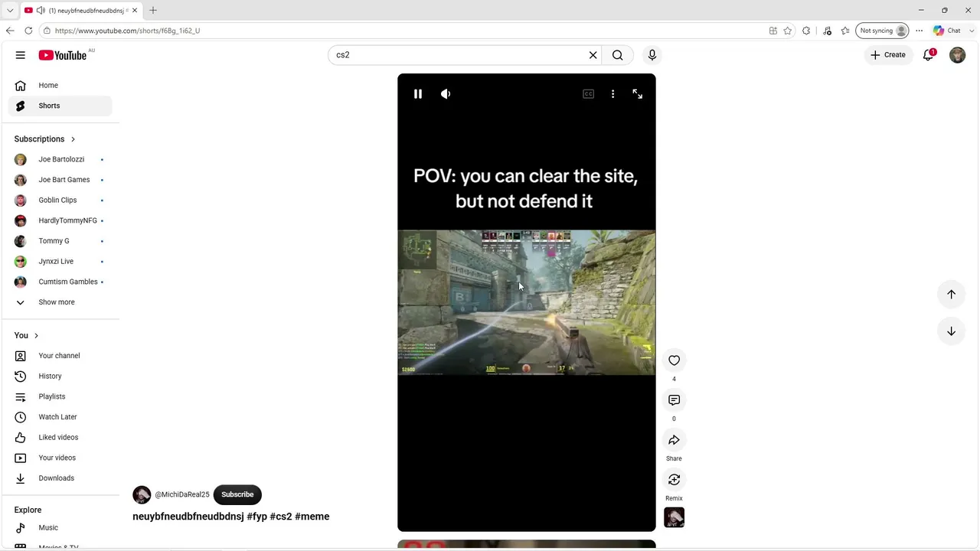
Task: Open Home in the sidebar
Action: pos(60,86)
